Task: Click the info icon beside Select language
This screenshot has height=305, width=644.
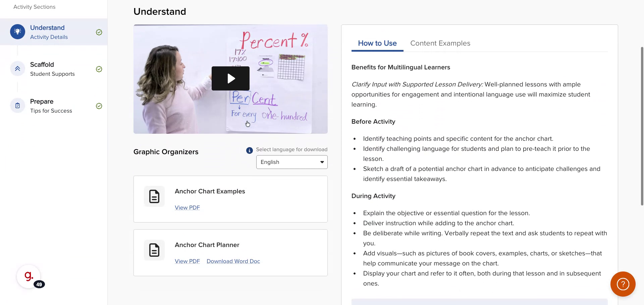Action: click(249, 150)
